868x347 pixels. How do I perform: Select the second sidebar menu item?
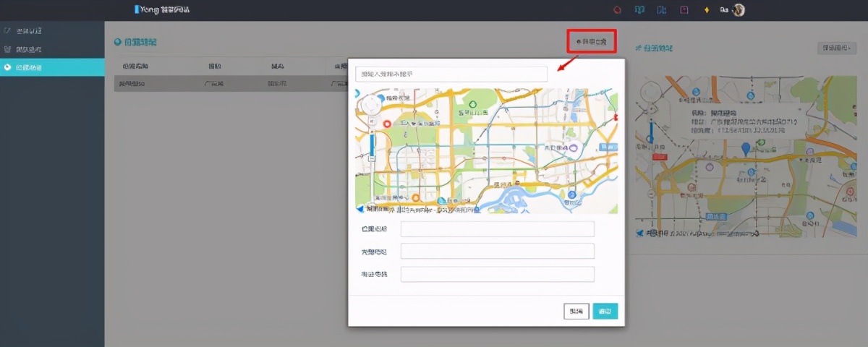click(29, 49)
